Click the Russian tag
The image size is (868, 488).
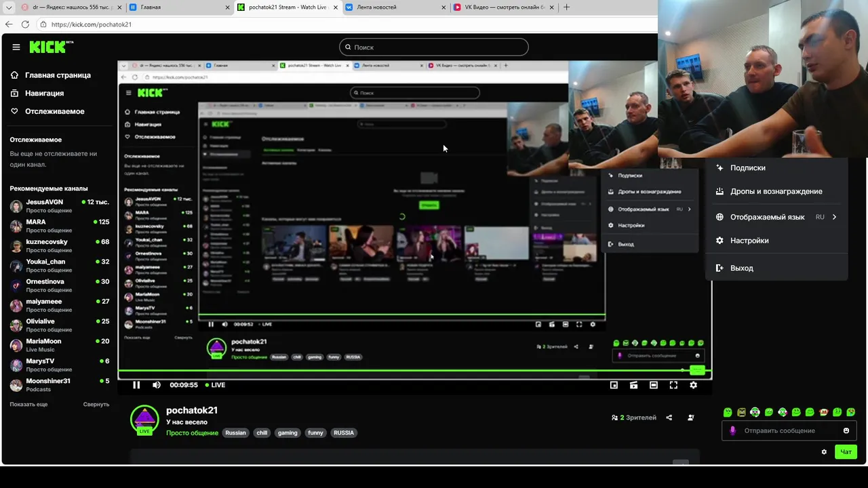tap(235, 433)
